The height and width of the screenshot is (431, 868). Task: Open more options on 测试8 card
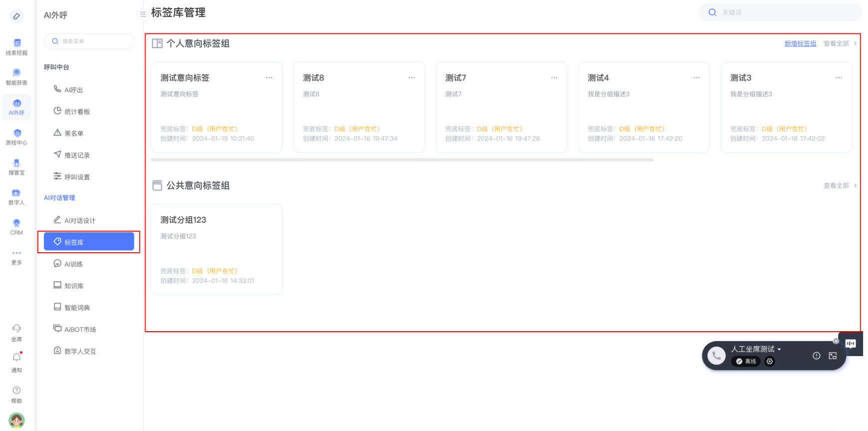pyautogui.click(x=411, y=78)
